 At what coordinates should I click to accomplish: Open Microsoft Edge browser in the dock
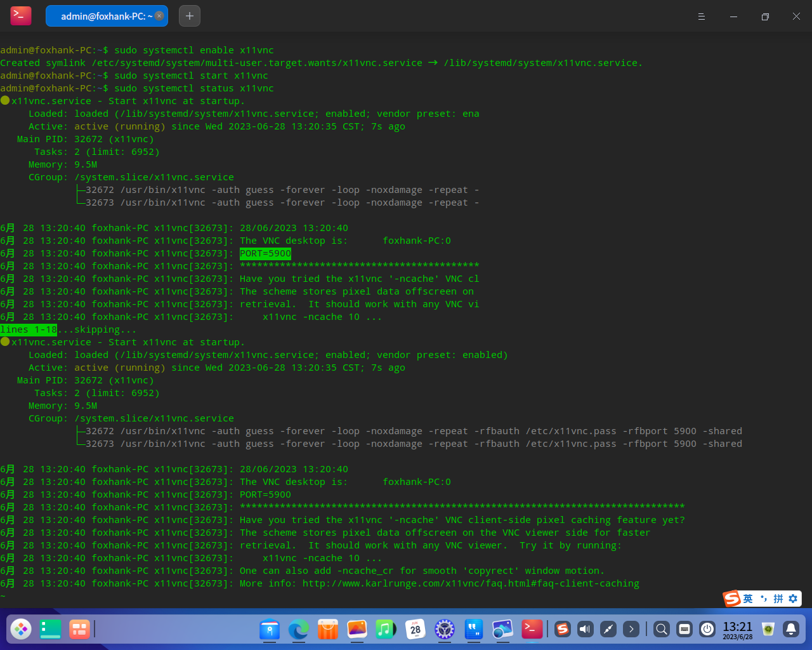click(x=299, y=629)
